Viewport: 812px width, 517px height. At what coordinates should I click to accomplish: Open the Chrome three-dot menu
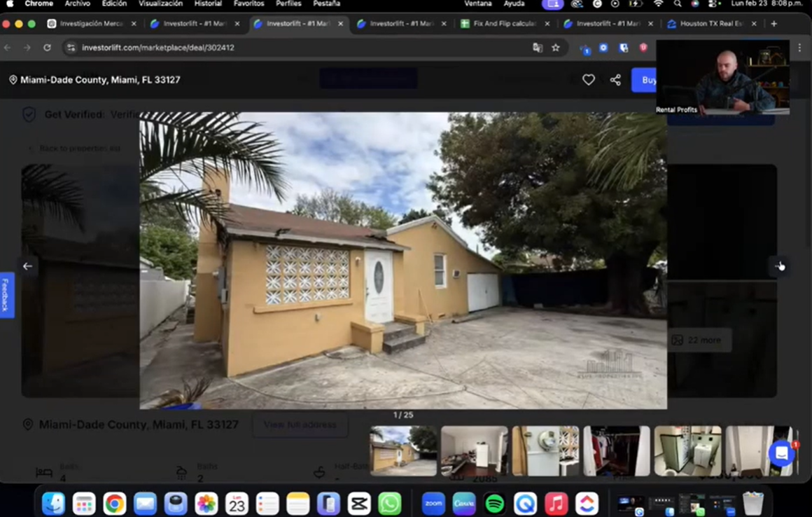coord(799,48)
